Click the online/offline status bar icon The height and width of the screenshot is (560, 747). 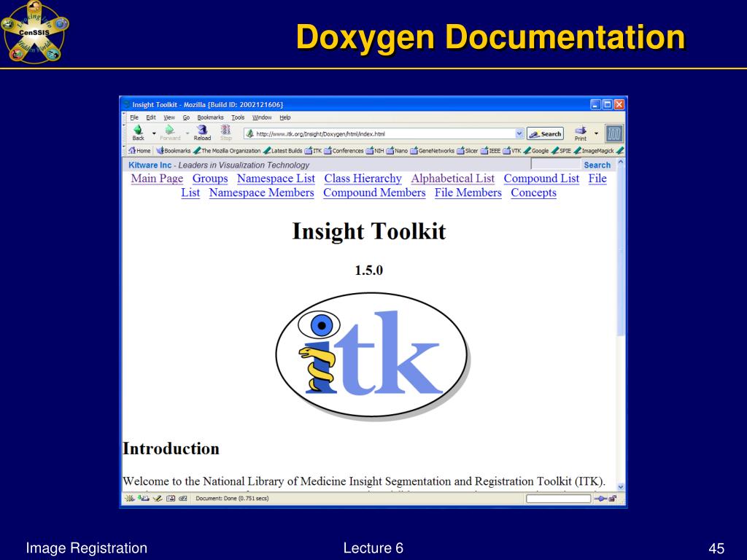600,499
